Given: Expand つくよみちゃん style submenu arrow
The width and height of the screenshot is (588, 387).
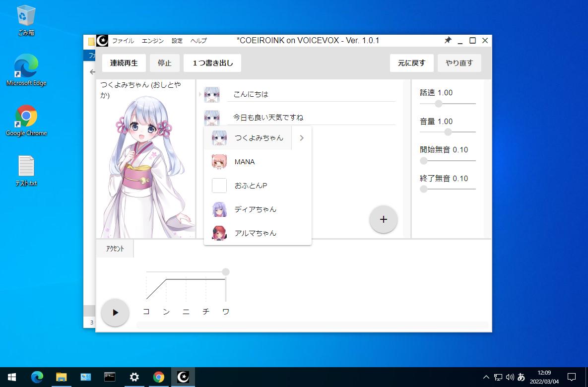Looking at the screenshot, I should tap(302, 138).
